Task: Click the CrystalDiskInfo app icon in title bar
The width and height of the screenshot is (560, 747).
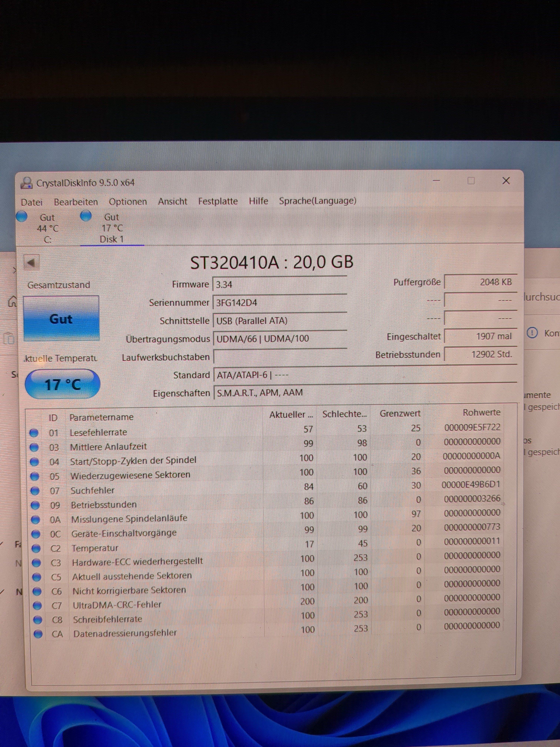Action: [x=27, y=183]
